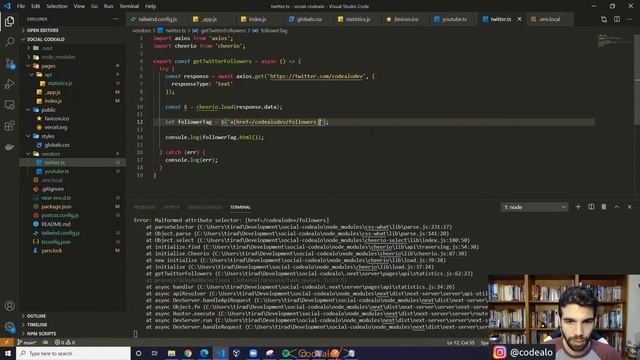
Task: Open the Run and Debug view
Action: (9, 84)
